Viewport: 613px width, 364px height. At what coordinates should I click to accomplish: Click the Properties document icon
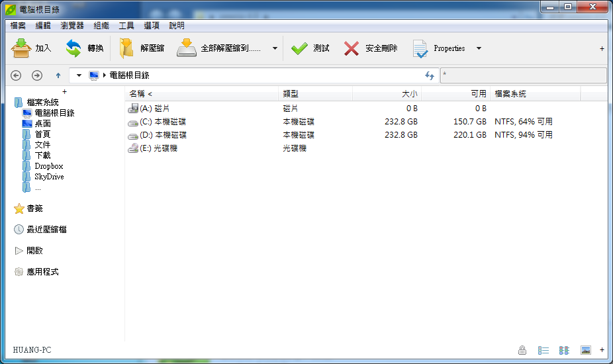(420, 49)
